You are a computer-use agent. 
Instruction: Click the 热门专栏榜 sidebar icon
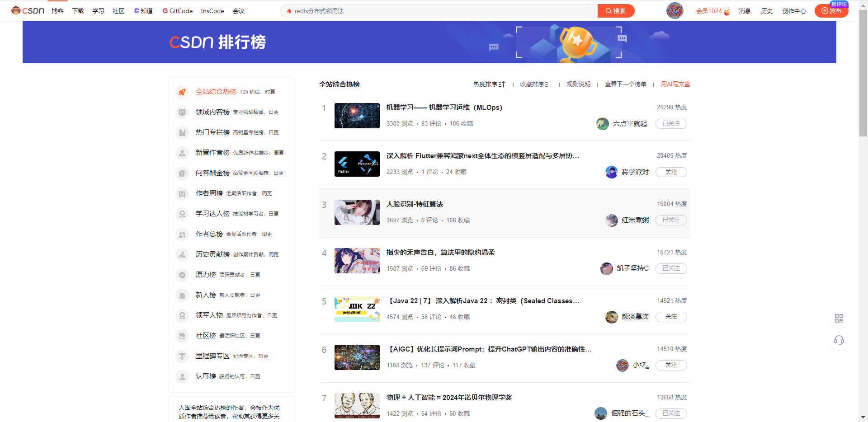(182, 132)
